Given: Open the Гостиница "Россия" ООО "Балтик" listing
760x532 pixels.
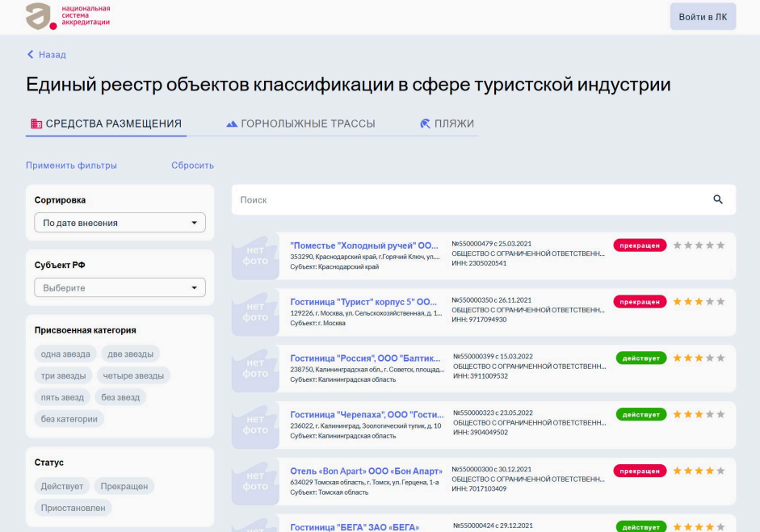Looking at the screenshot, I should [x=365, y=358].
